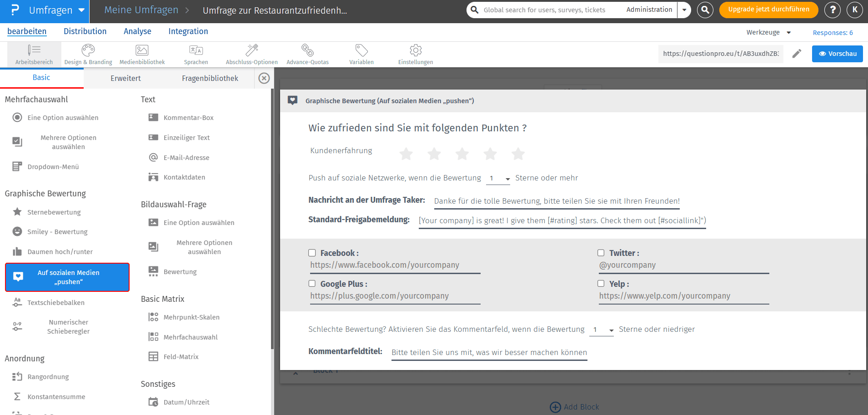Screen dimensions: 868x415
Task: Add a Numerischer Schieberegler question
Action: point(51,327)
